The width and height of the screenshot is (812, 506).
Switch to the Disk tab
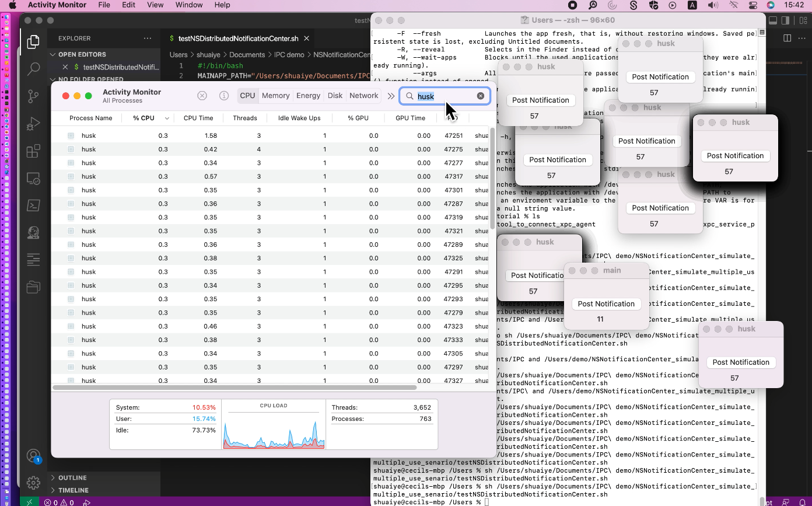(x=335, y=96)
